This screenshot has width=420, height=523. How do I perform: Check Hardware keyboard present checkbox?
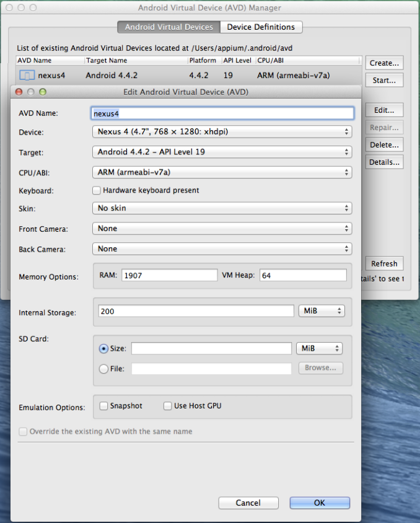(97, 190)
